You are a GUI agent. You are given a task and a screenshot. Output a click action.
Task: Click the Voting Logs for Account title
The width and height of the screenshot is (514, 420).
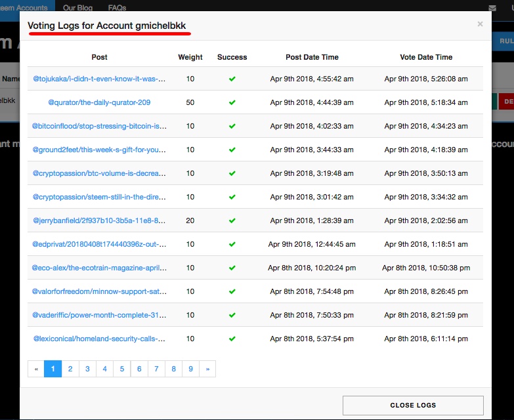[106, 26]
